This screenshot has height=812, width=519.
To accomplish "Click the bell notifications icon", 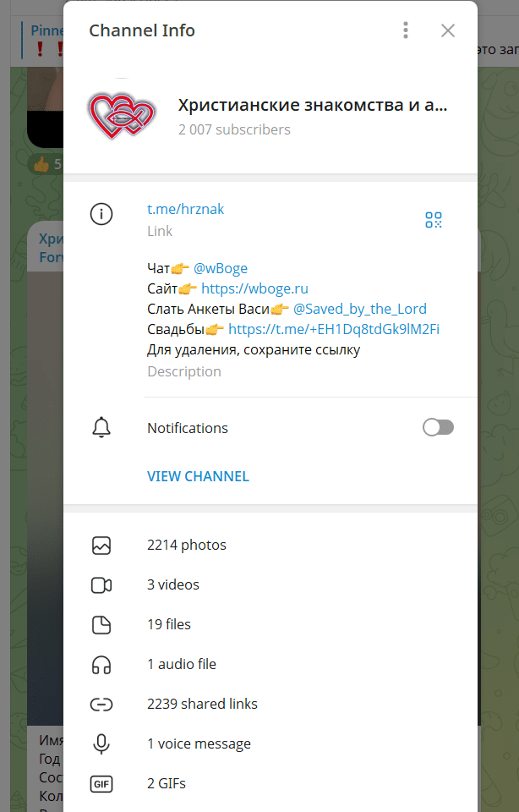I will click(101, 428).
